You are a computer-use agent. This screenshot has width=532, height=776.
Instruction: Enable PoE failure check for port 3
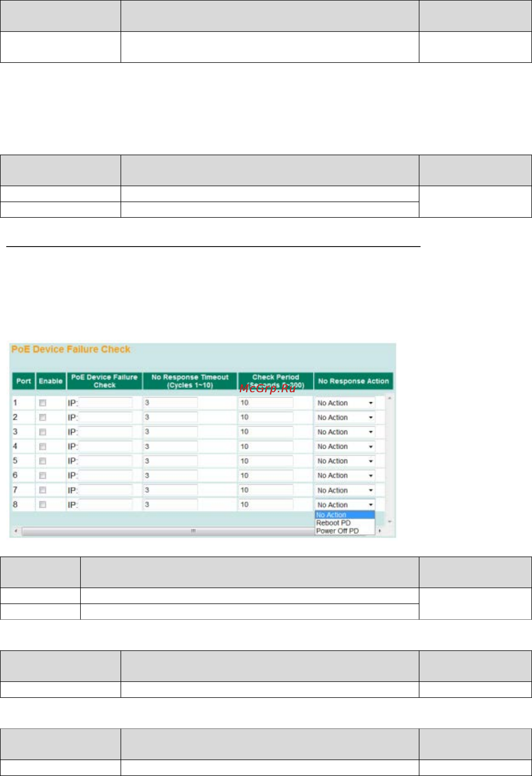[x=42, y=432]
